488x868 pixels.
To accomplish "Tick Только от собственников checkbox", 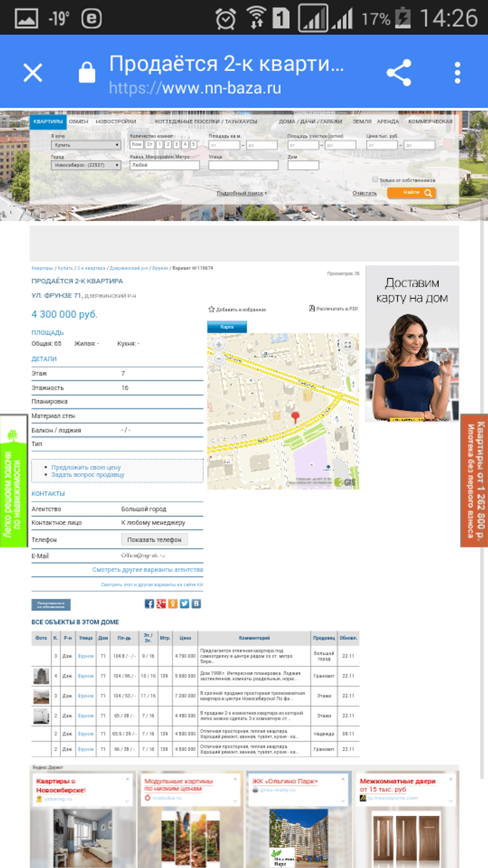I will (x=375, y=180).
